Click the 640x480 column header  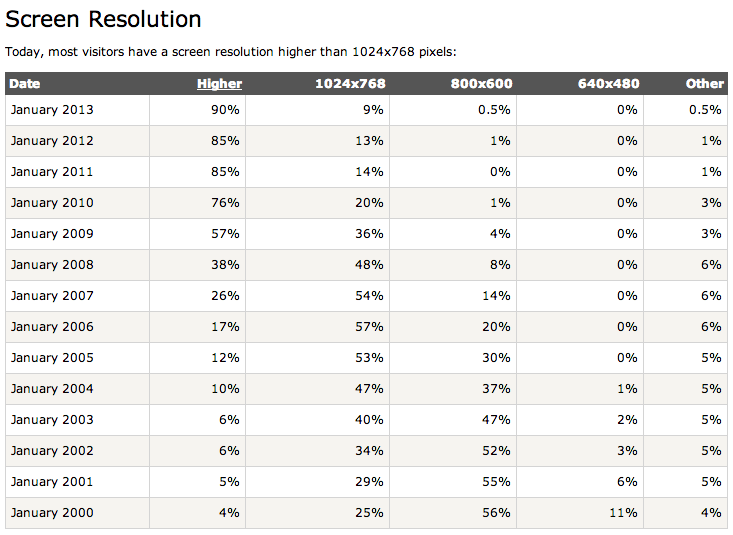click(x=608, y=84)
